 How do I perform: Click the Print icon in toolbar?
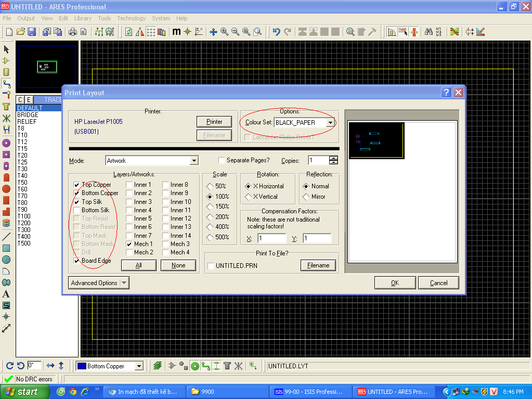pos(73,32)
